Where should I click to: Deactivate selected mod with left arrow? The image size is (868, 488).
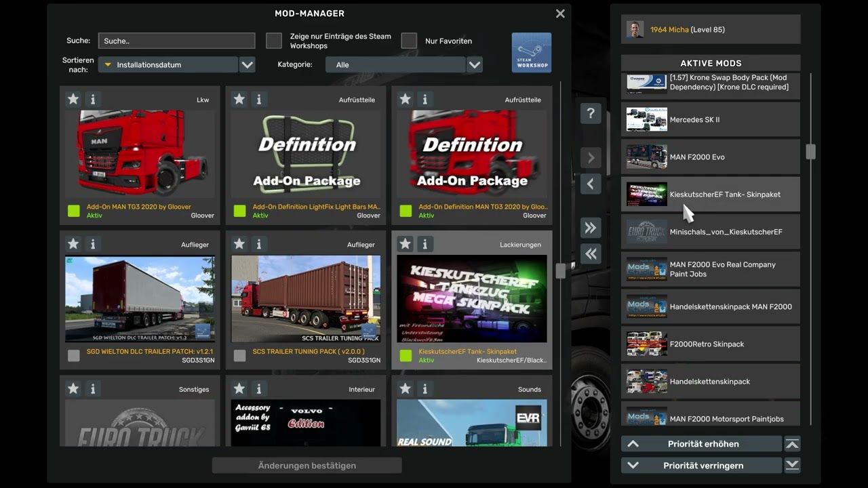[591, 184]
